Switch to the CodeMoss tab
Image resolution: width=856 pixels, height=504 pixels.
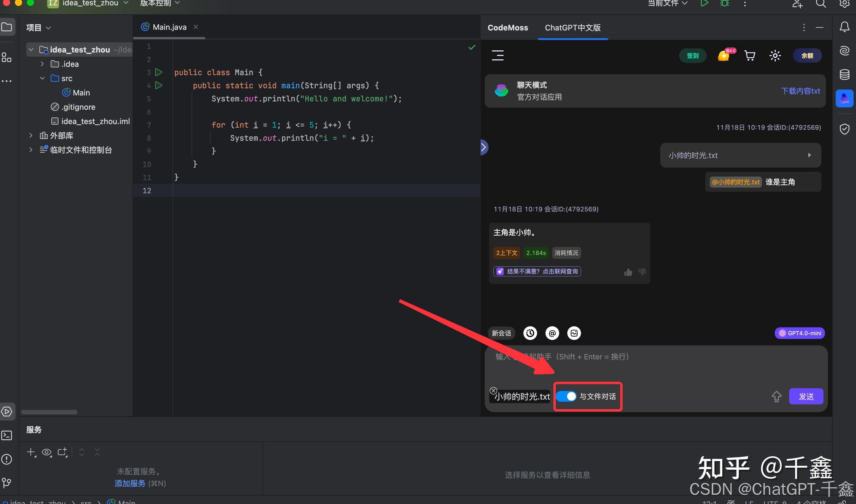click(x=507, y=27)
